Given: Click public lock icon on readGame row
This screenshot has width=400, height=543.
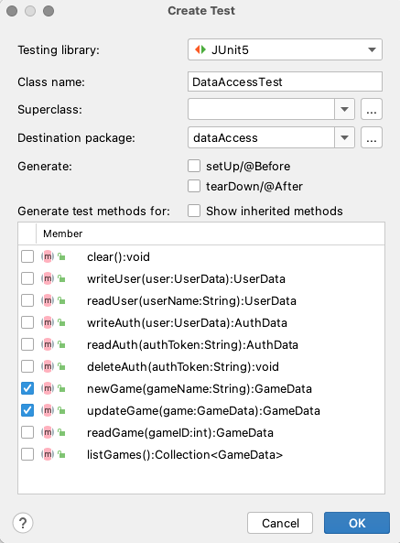Looking at the screenshot, I should 62,433.
